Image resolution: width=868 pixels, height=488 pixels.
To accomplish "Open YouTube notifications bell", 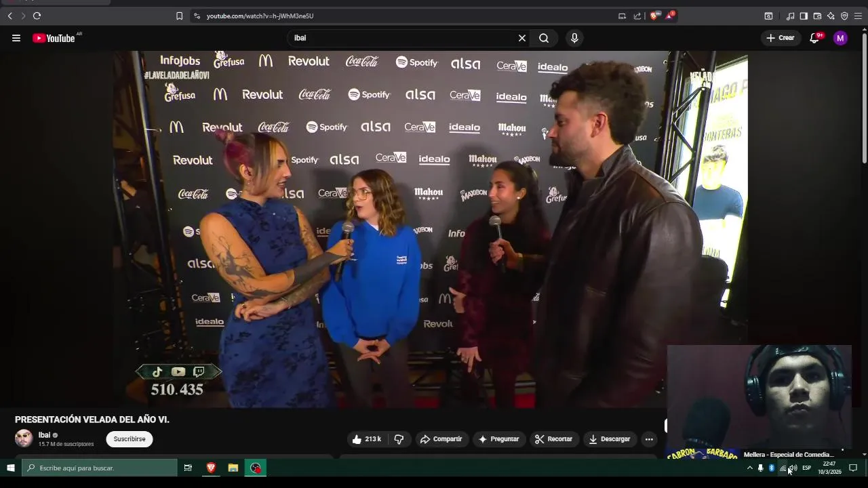I will pos(815,38).
